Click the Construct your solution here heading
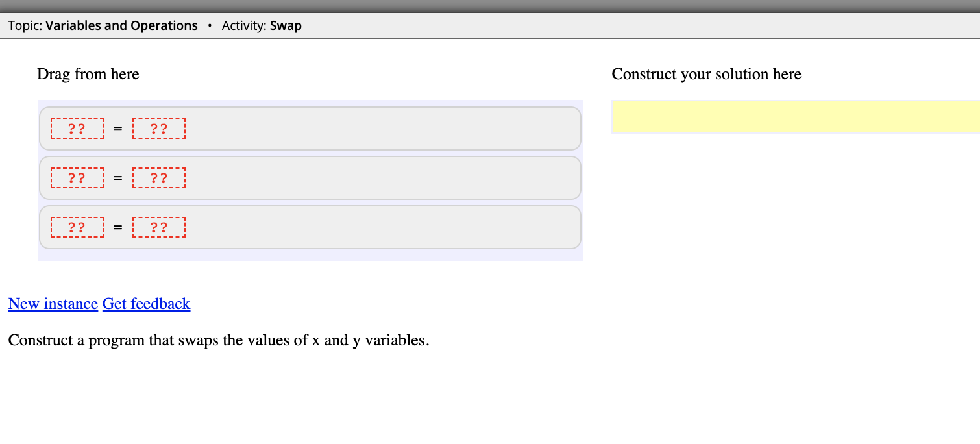The image size is (980, 444). coord(706,74)
